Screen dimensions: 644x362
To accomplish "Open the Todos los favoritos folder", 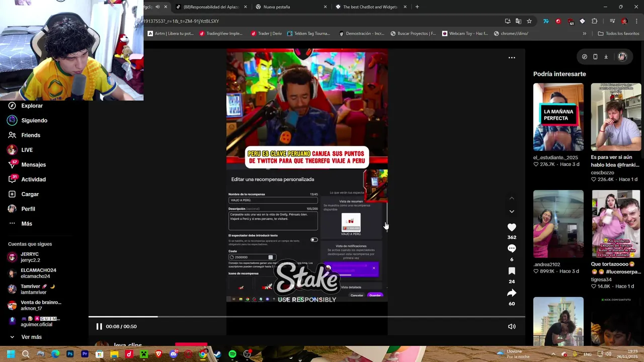I will click(x=619, y=34).
